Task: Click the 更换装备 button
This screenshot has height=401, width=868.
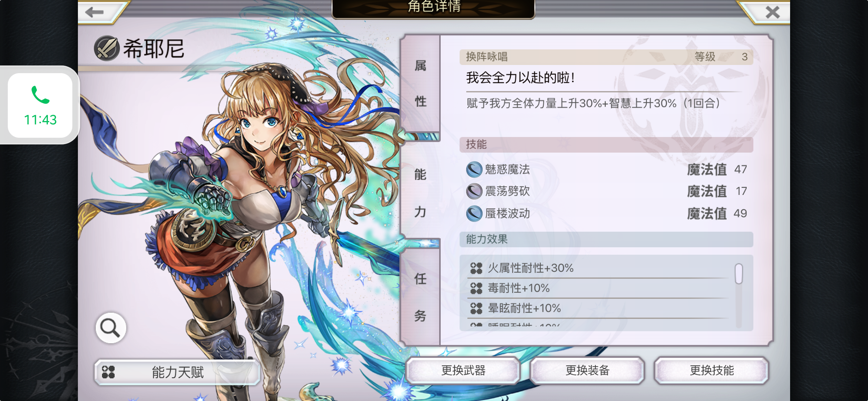Action: [587, 370]
